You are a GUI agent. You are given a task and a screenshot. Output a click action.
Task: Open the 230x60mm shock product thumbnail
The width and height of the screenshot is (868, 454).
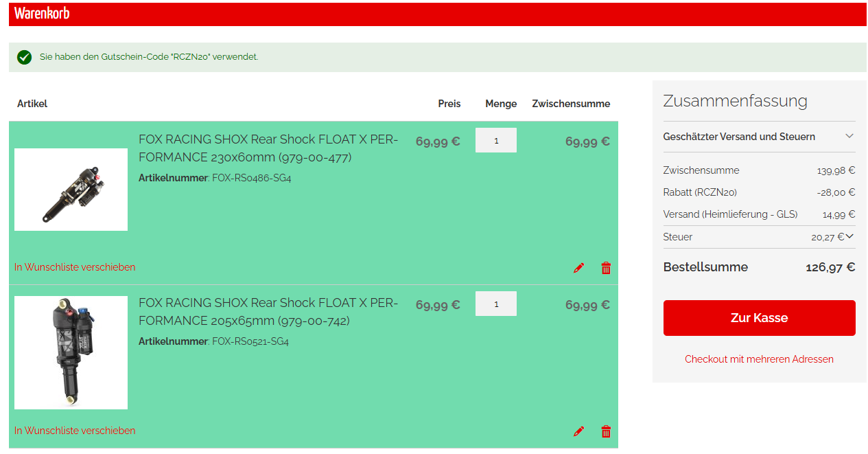coord(71,190)
